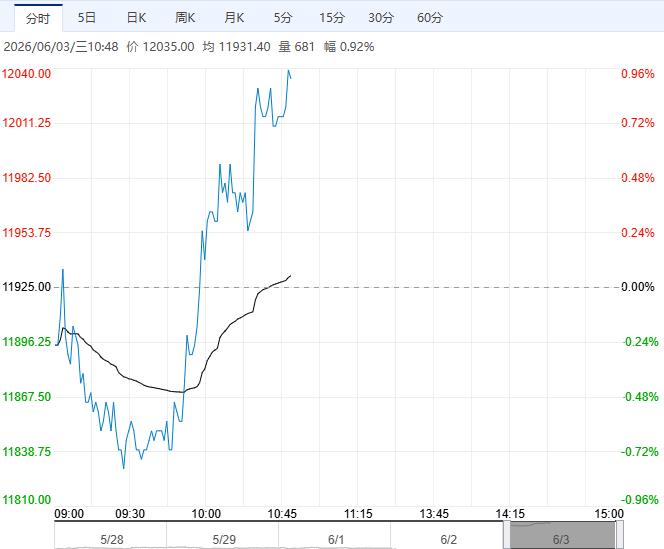Viewport: 664px width, 549px height.
Task: Click the 11838.75 price axis label
Action: (26, 452)
